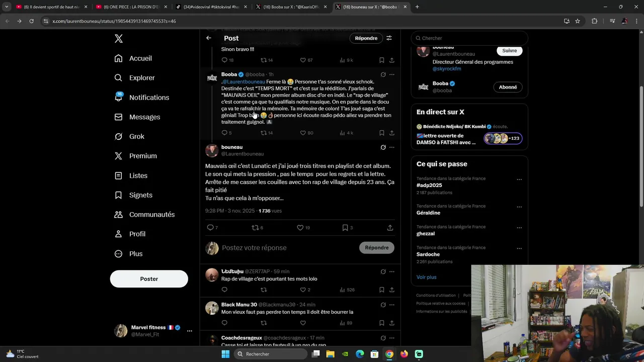644x362 pixels.
Task: Reply to main post with 7 comments
Action: [210, 228]
